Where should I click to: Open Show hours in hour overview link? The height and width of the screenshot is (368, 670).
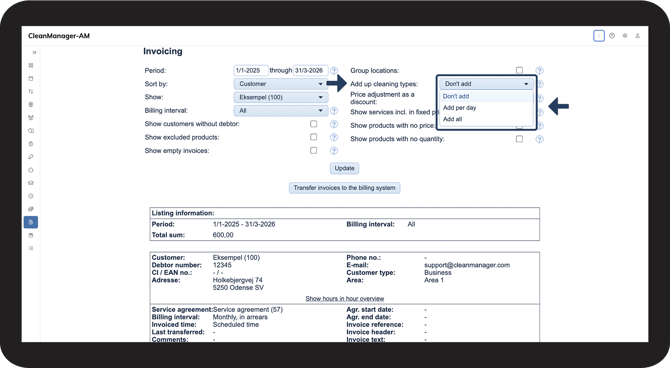click(x=345, y=298)
